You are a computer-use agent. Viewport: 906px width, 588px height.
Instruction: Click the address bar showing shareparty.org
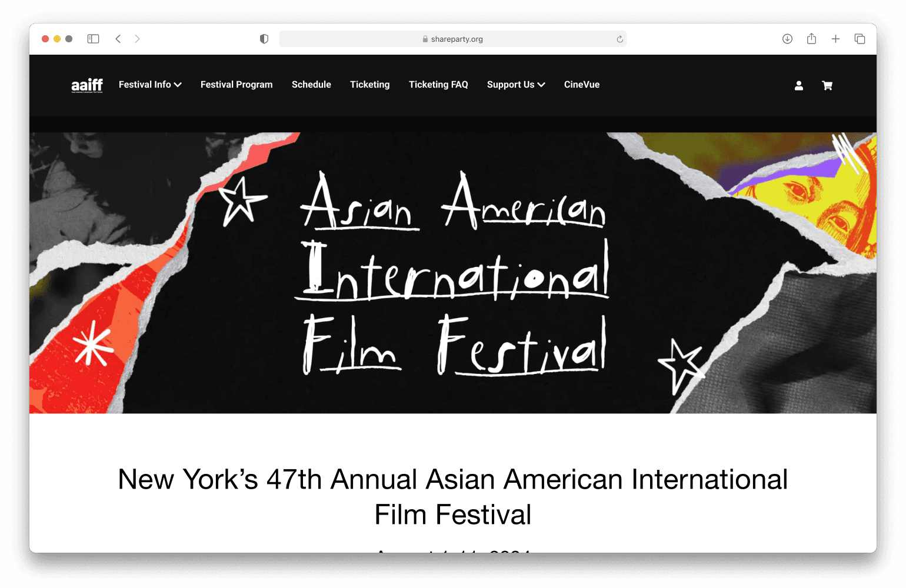click(x=452, y=39)
